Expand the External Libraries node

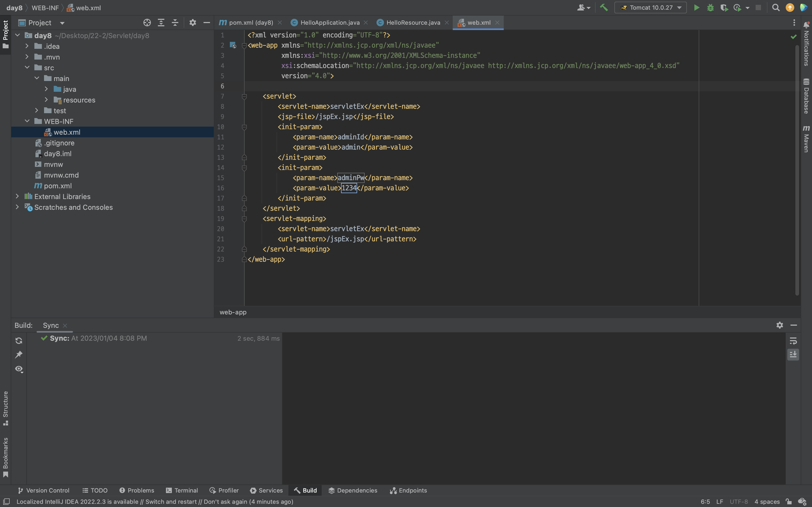coord(17,196)
